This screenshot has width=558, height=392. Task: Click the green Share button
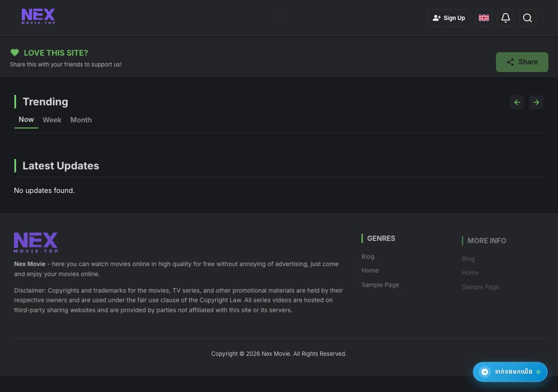pos(522,62)
